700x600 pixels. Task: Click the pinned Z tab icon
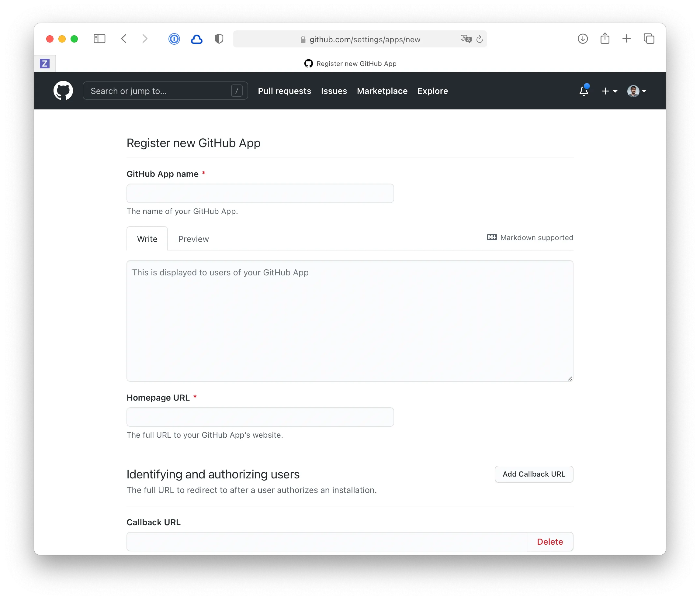[45, 64]
